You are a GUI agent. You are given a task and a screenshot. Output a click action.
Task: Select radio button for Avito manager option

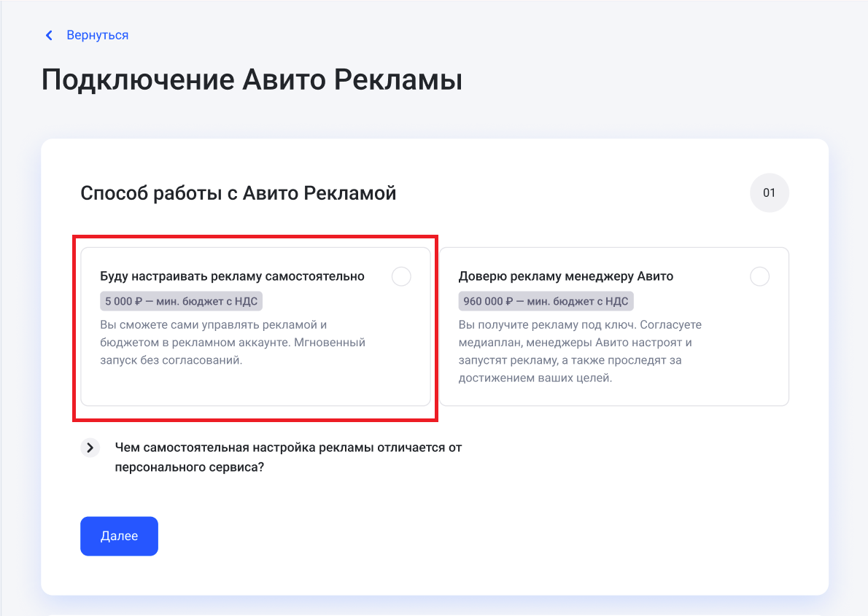[760, 276]
